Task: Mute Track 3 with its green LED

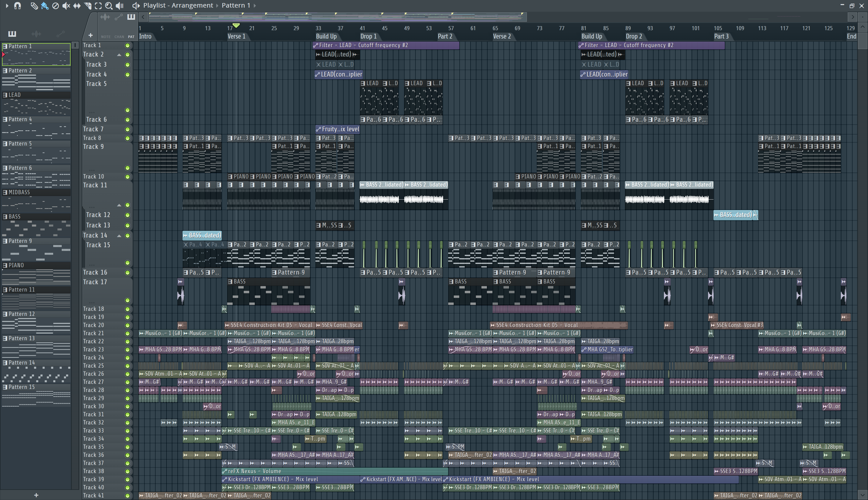Action: point(128,65)
